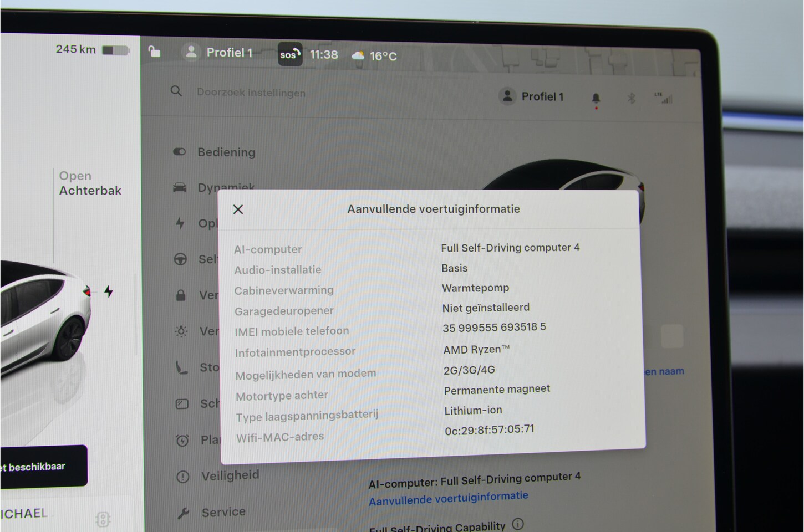Open Profiel 1 dropdown in top bar

coord(218,53)
